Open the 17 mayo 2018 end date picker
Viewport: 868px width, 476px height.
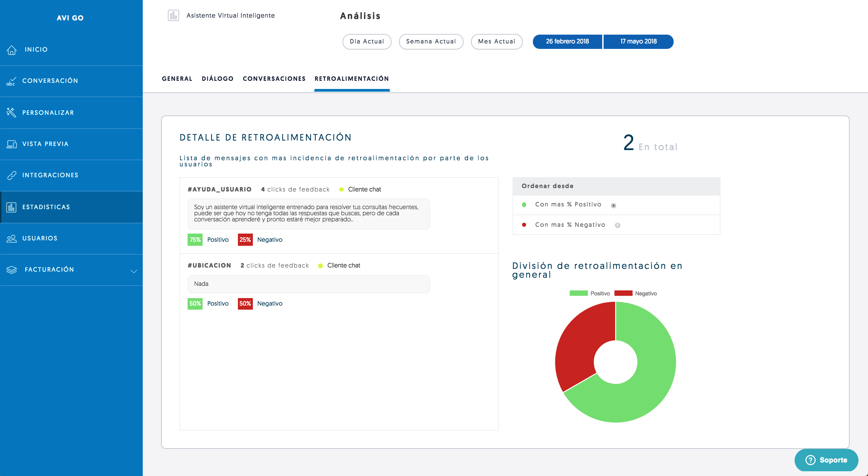[638, 41]
